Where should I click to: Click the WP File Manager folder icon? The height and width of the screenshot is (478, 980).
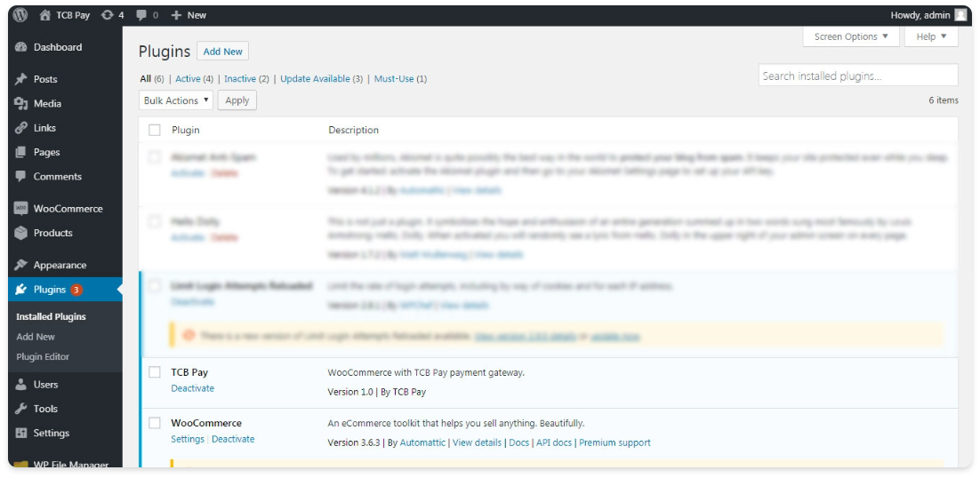click(x=21, y=465)
